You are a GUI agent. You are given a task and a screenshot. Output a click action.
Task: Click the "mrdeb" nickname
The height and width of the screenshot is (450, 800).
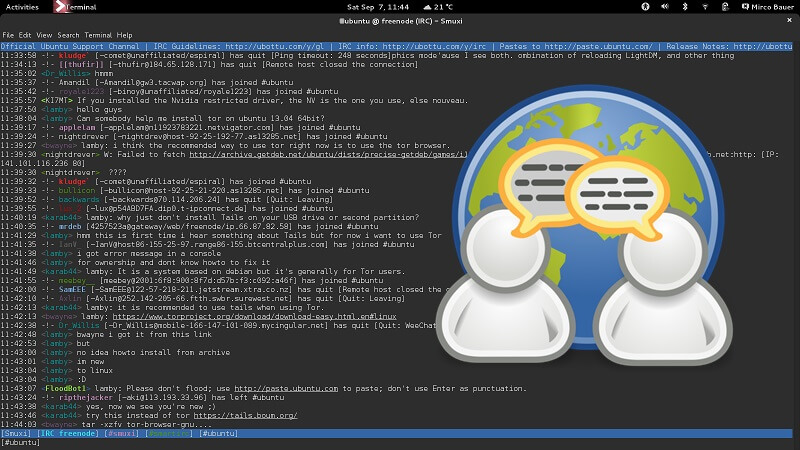tap(70, 227)
